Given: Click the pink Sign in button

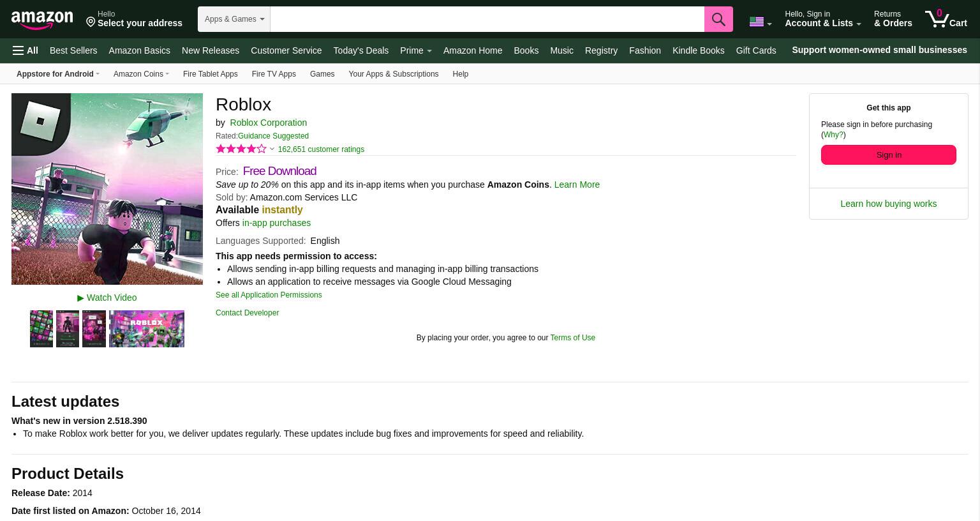Looking at the screenshot, I should [x=889, y=155].
